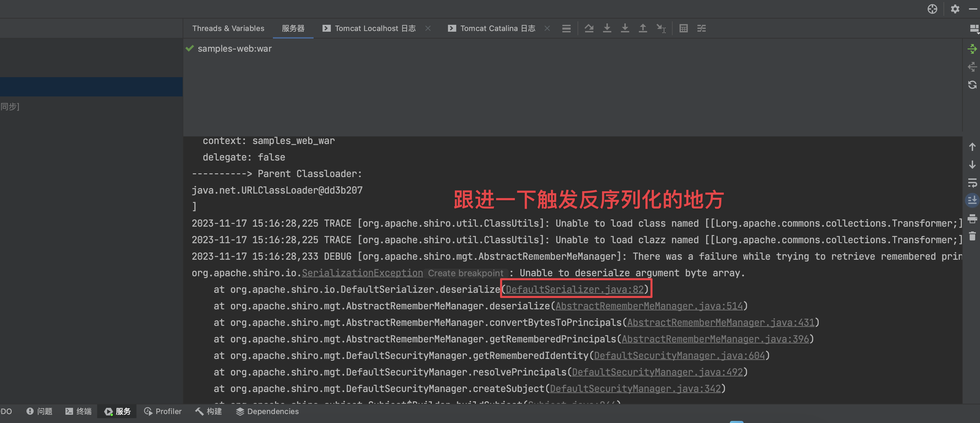This screenshot has width=980, height=423.
Task: Click the 'java.net.URLClassLoader@dd3b207' line
Action: pyautogui.click(x=277, y=190)
